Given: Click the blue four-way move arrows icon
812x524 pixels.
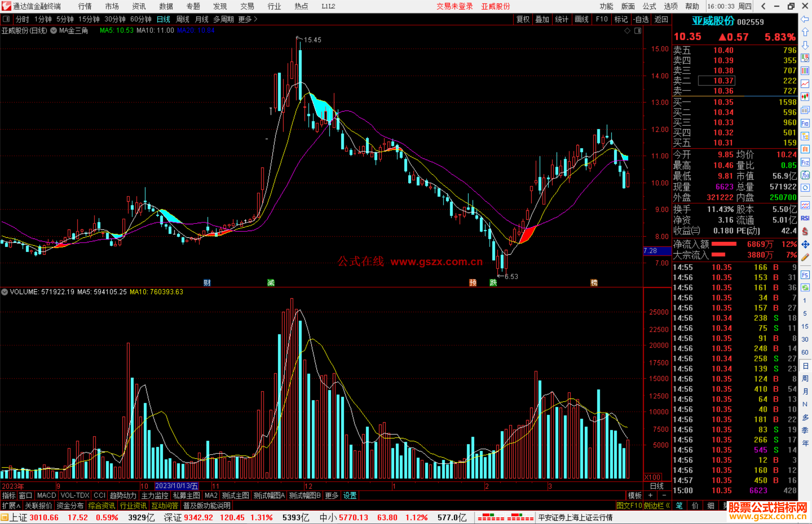Looking at the screenshot, I should point(805,245).
